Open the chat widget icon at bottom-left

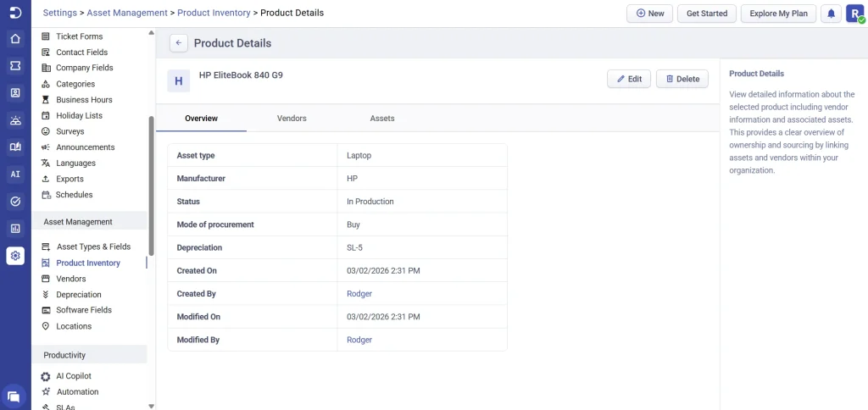pyautogui.click(x=14, y=396)
